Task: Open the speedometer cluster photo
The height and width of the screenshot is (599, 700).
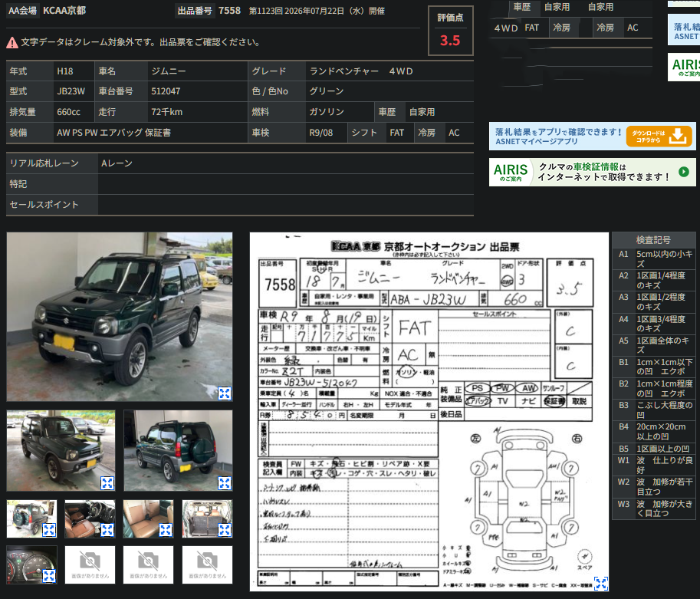Action: [31, 564]
